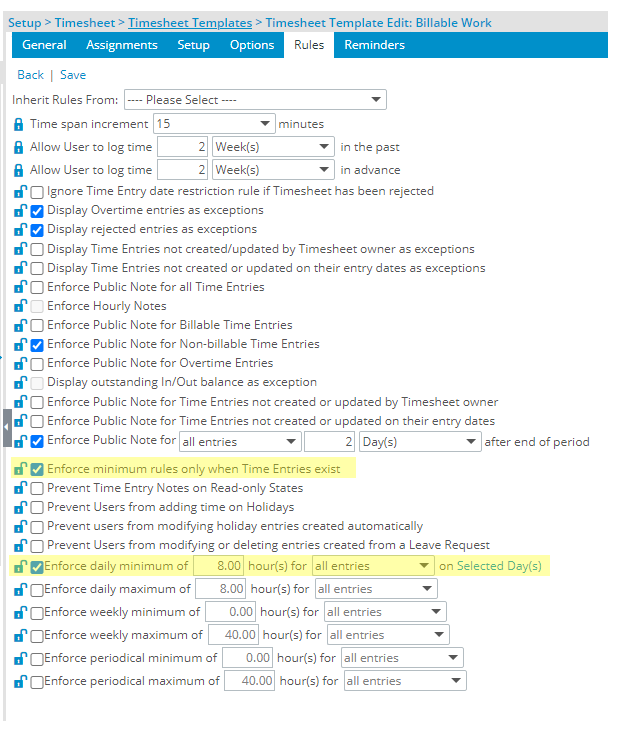Switch to the Options tab
620x733 pixels.
(252, 45)
